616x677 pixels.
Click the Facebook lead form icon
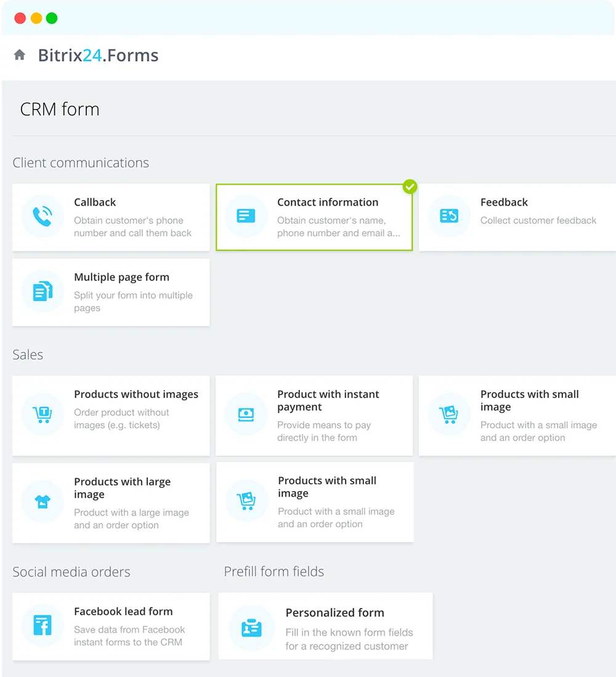42,626
